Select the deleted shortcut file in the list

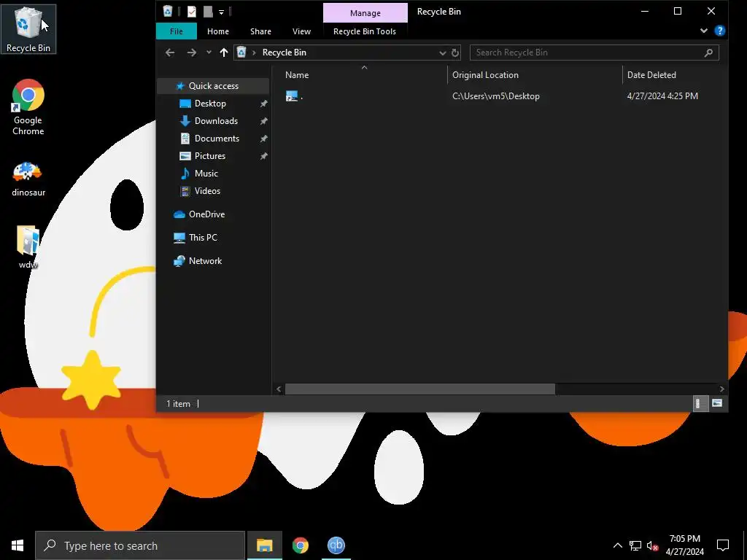(294, 96)
